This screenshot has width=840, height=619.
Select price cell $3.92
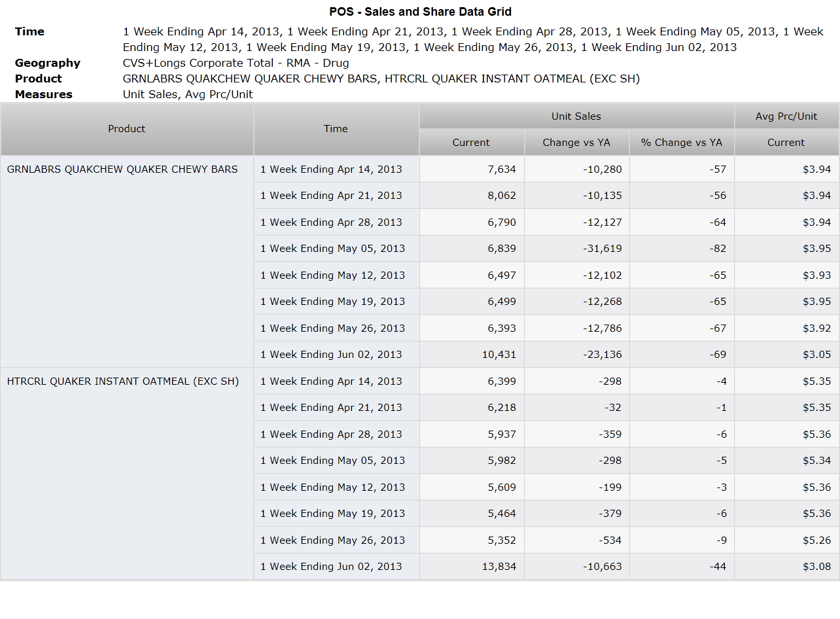tap(786, 328)
